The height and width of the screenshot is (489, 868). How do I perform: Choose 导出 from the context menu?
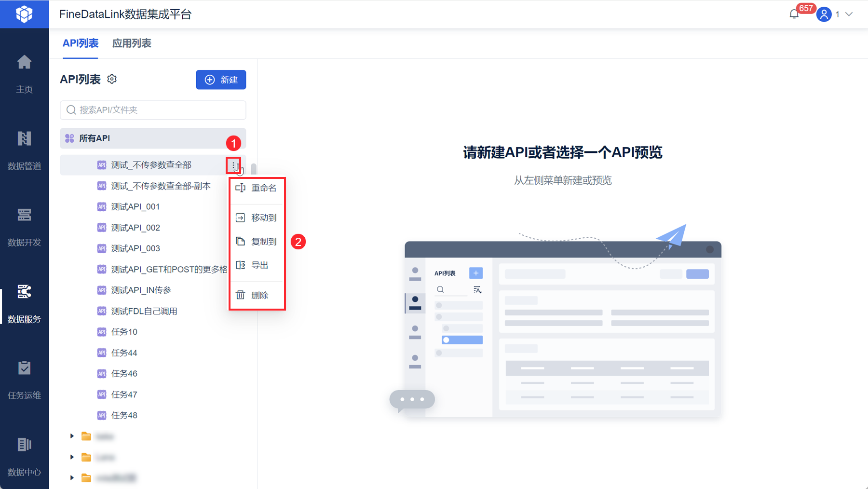coord(257,265)
